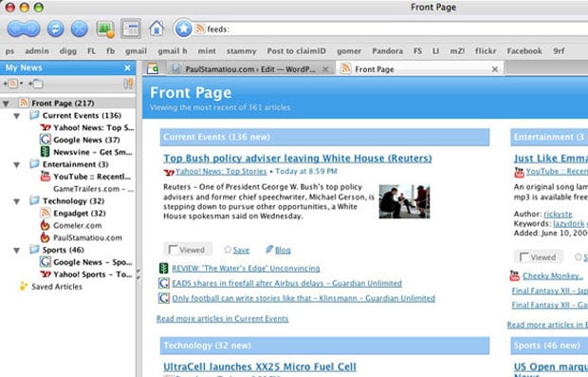Click the sidebar icon with orange exclamation mark
This screenshot has height=377, width=588.
click(128, 84)
